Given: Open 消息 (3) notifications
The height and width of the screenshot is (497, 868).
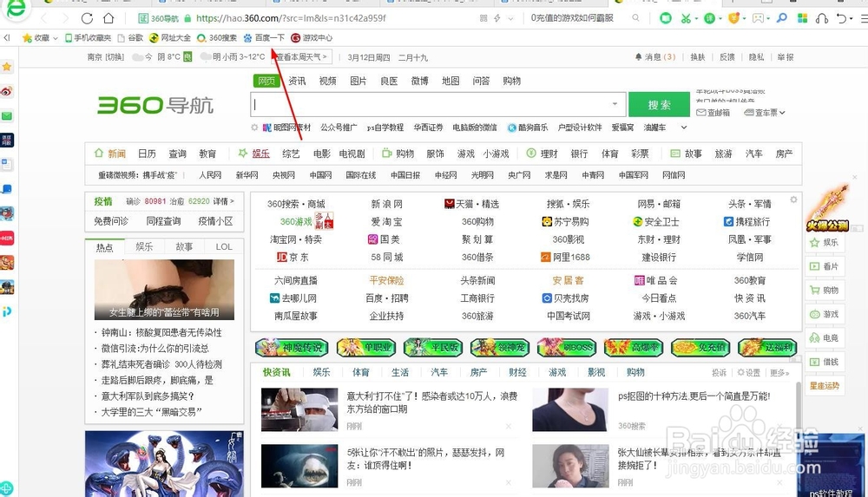Looking at the screenshot, I should tap(654, 57).
